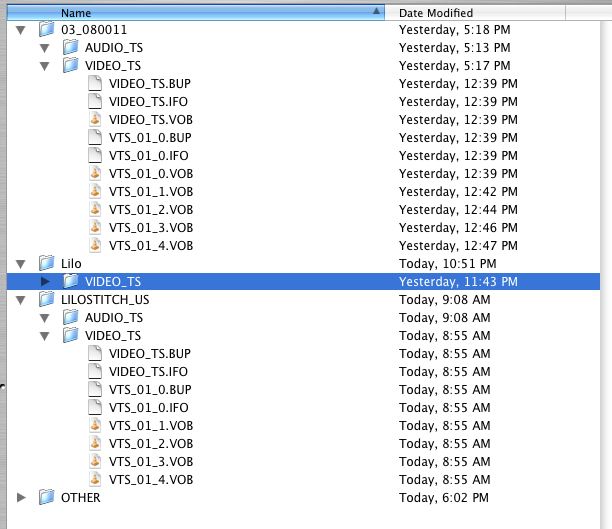Click the date Yesterday, 12:42 PM
612x529 pixels.
pyautogui.click(x=458, y=192)
